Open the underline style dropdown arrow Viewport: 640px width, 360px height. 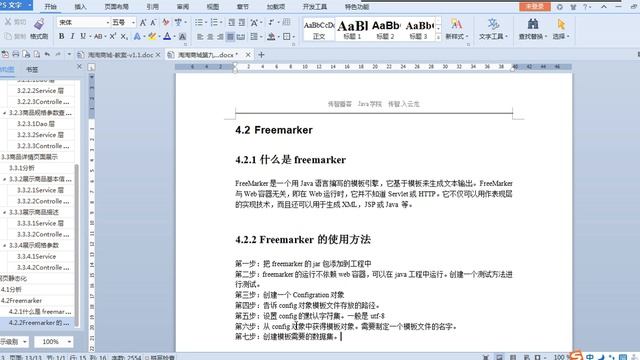click(90, 37)
